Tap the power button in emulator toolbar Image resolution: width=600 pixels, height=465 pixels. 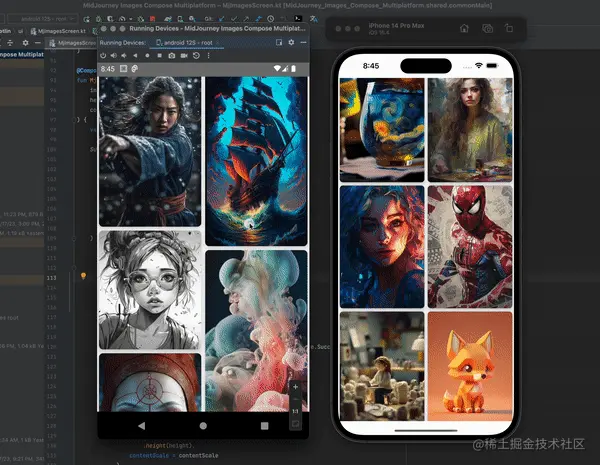[x=103, y=55]
